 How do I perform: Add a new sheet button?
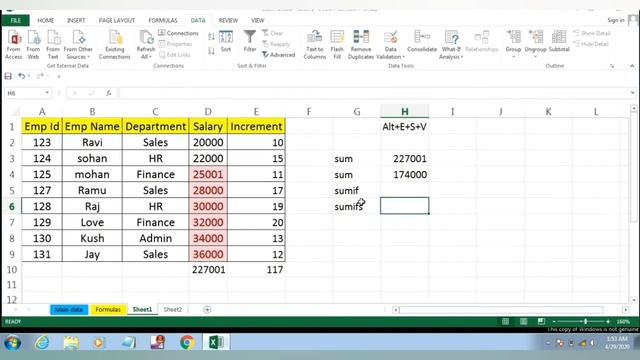(207, 310)
